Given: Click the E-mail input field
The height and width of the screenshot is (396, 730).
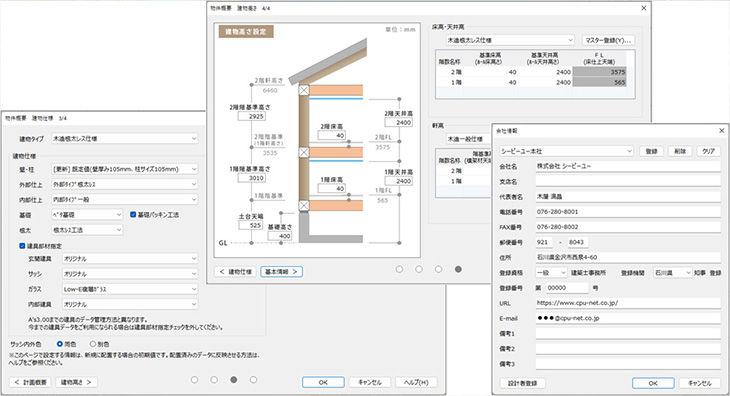Looking at the screenshot, I should (628, 318).
